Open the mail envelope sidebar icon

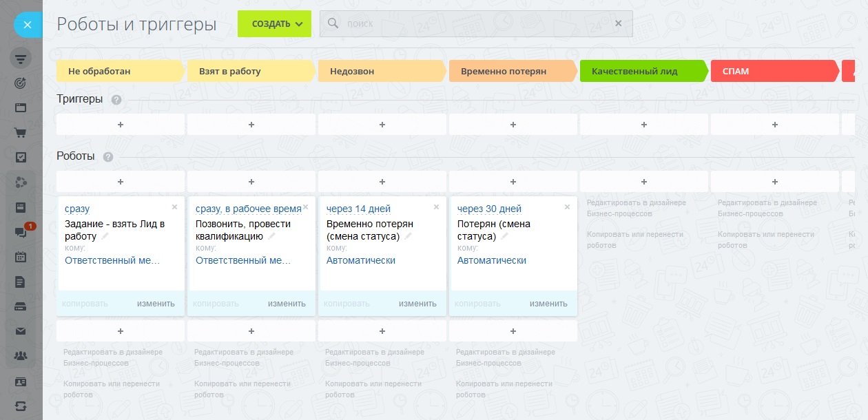(21, 331)
